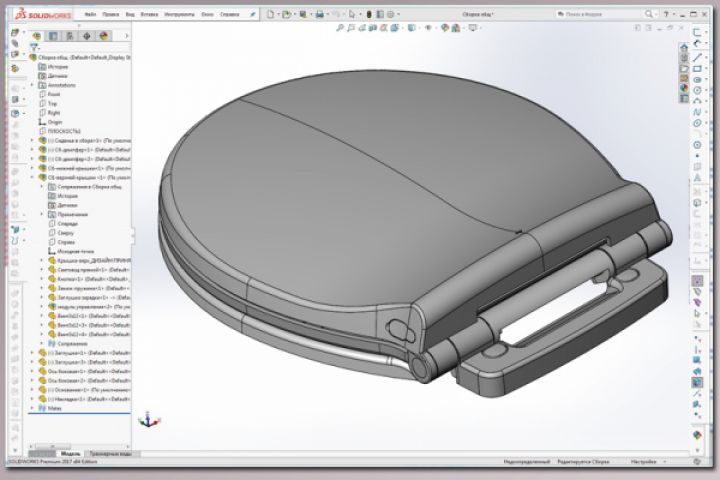Viewport: 720px width, 480px height.
Task: Select the Front plane in the tree
Action: (x=54, y=94)
